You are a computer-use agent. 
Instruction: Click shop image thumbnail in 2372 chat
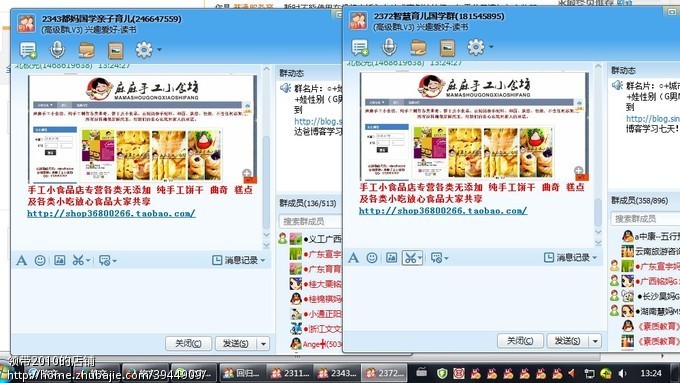click(x=474, y=127)
